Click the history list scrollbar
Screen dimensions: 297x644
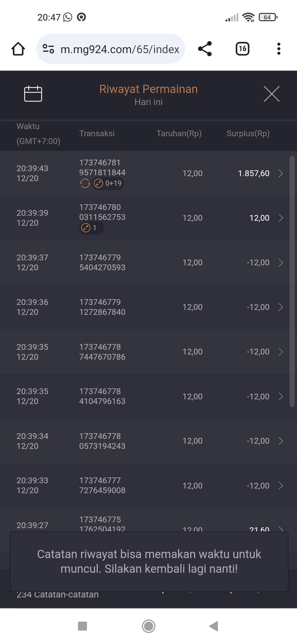point(292,281)
